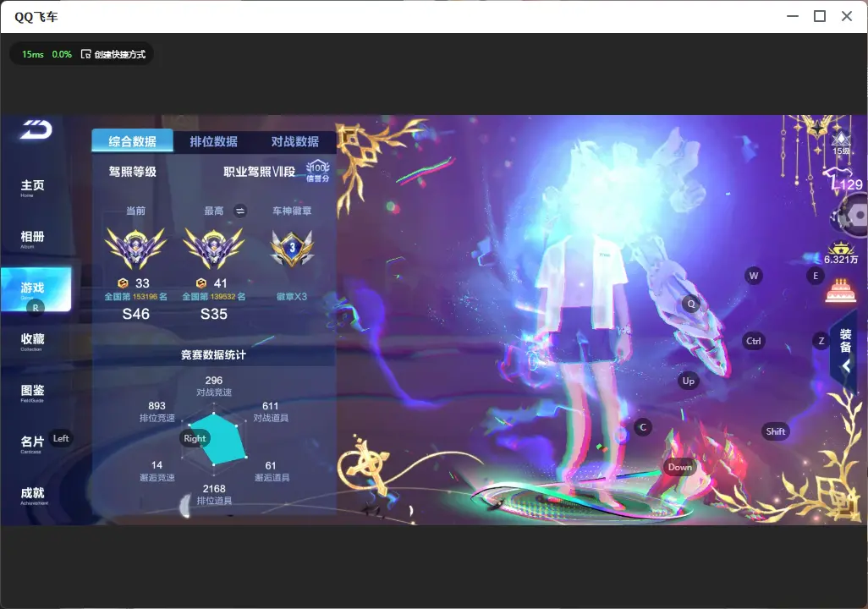Click the shortcut icon beside 创建快捷方式
Image resolution: width=868 pixels, height=609 pixels.
tap(85, 54)
